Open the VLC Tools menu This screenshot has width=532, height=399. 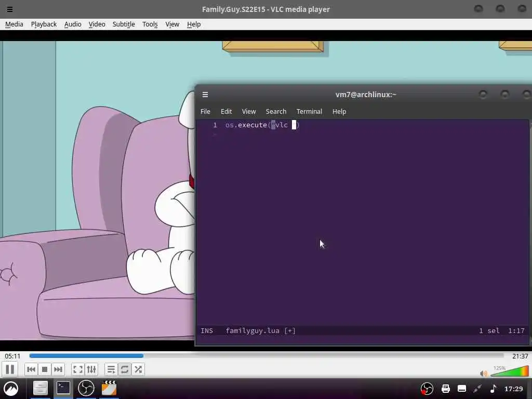(150, 24)
